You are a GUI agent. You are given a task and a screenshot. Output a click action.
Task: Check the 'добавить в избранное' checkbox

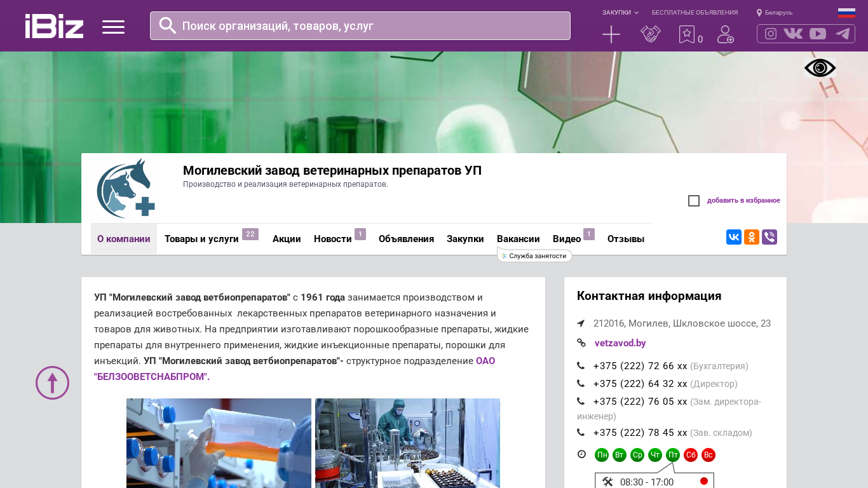point(694,201)
